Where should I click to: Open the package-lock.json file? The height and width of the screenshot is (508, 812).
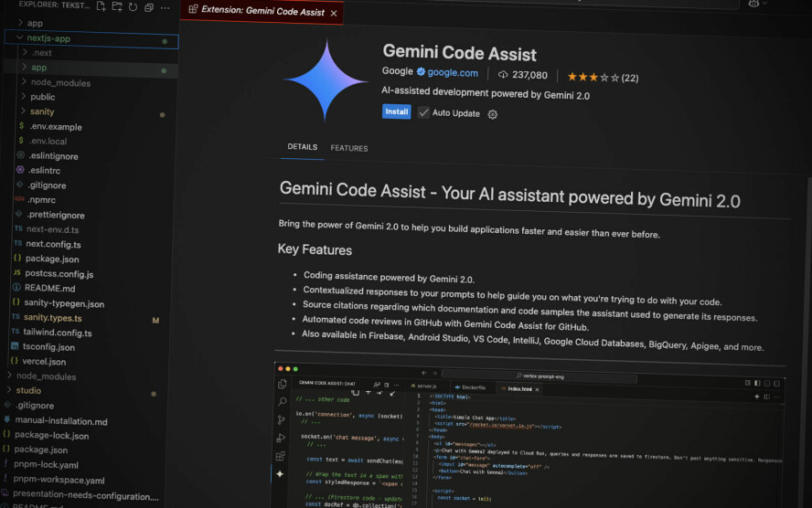(52, 436)
